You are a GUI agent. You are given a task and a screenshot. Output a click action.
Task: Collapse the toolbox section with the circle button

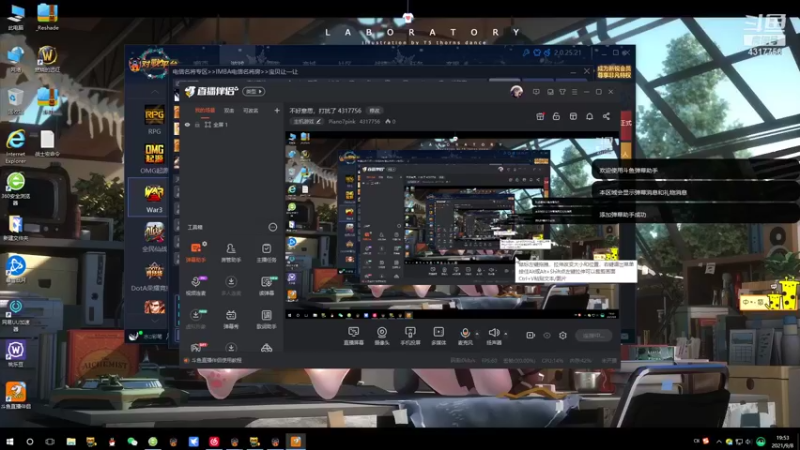tap(272, 227)
